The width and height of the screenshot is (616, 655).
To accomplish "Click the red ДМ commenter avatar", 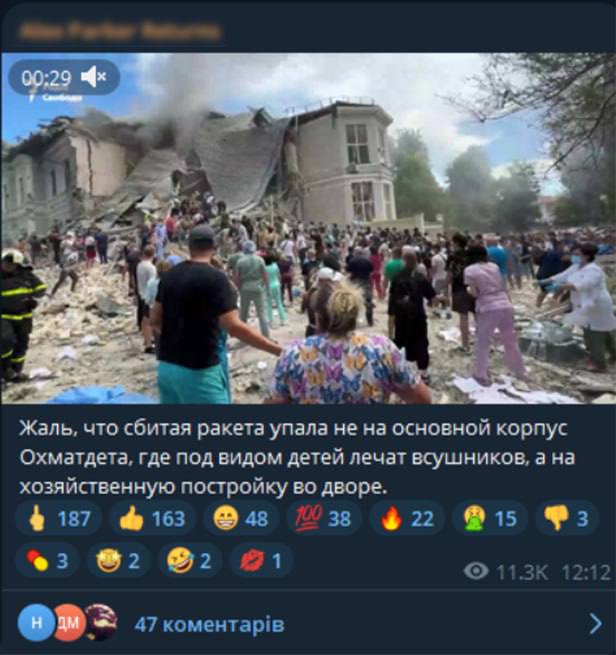I will (69, 623).
